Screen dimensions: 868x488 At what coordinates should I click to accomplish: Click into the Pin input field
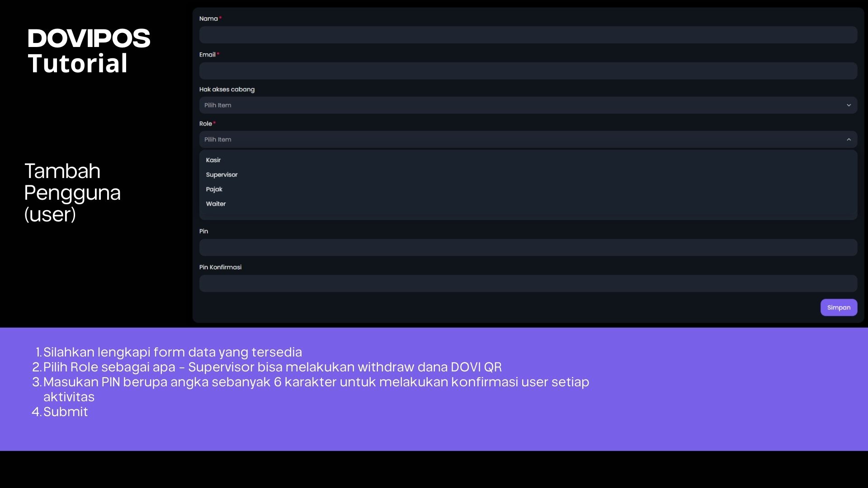[528, 248]
